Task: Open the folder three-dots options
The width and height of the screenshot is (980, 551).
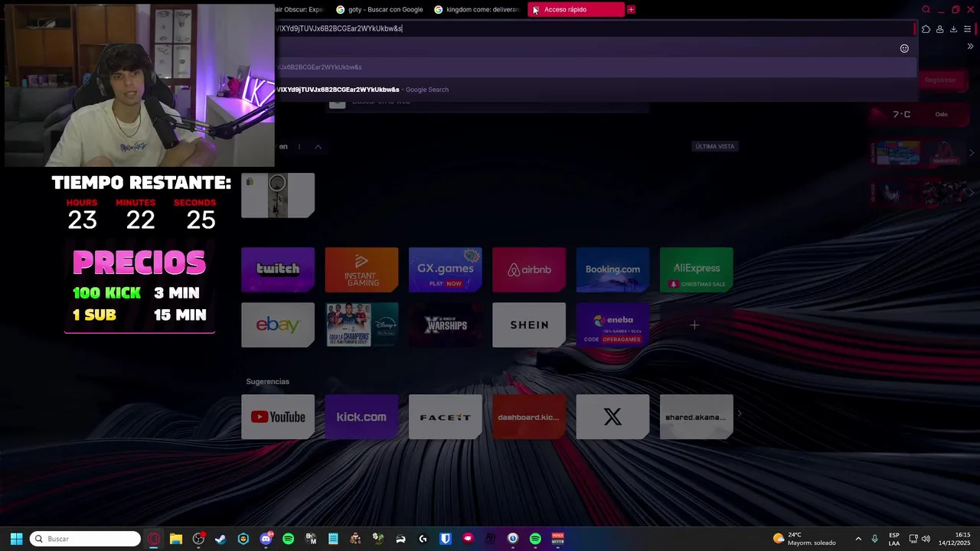Action: (x=299, y=147)
